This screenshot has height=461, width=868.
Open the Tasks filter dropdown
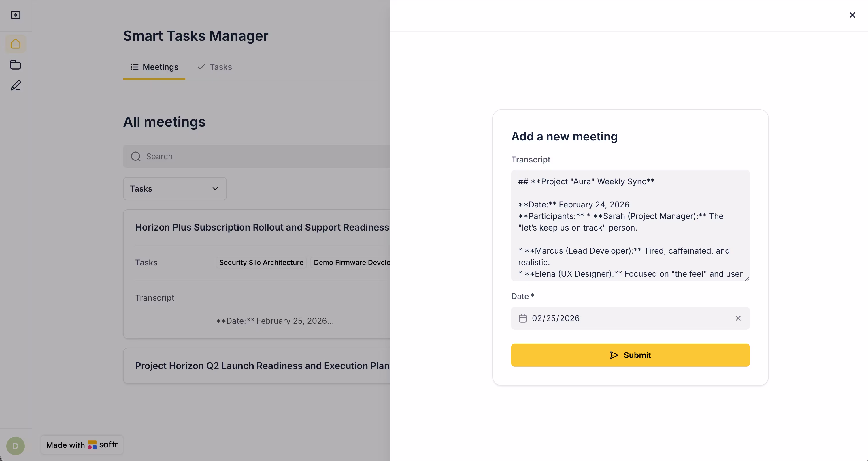coord(175,188)
